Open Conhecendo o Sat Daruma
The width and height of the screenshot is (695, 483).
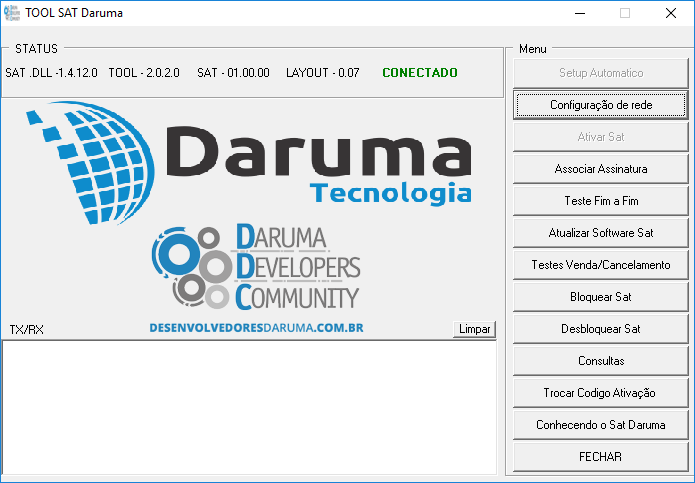click(x=601, y=425)
